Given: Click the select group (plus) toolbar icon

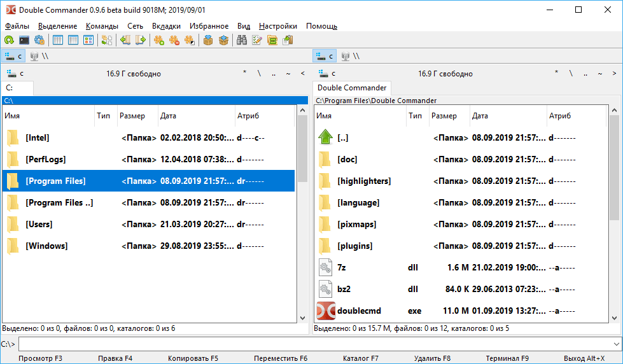Looking at the screenshot, I should 159,40.
